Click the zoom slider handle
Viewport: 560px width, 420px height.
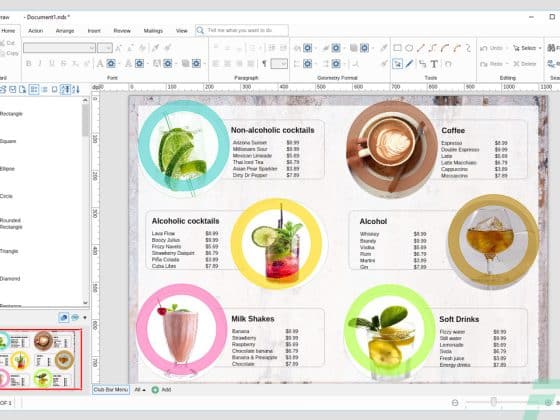click(494, 402)
